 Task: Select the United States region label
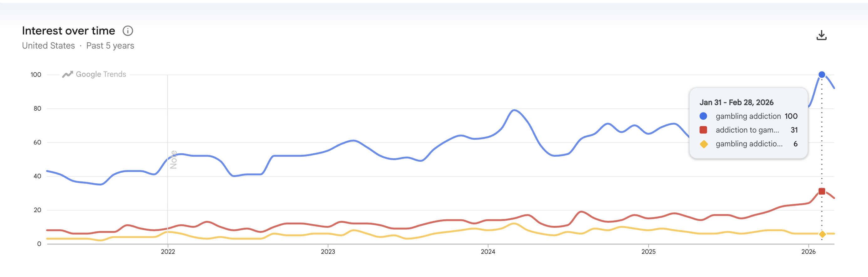pos(48,45)
